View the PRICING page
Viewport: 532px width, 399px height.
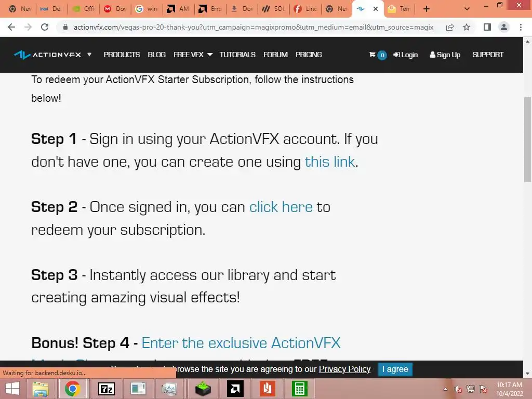click(x=309, y=55)
